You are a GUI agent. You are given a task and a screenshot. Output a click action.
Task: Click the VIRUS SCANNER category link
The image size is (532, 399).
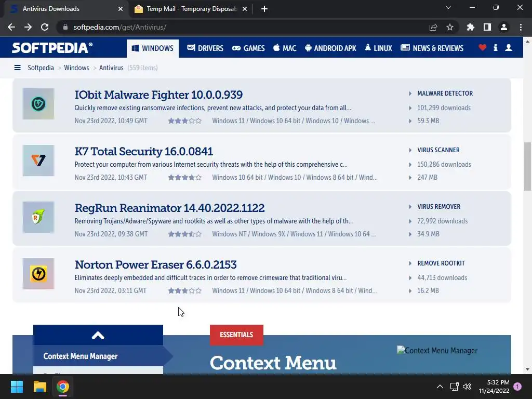point(438,150)
